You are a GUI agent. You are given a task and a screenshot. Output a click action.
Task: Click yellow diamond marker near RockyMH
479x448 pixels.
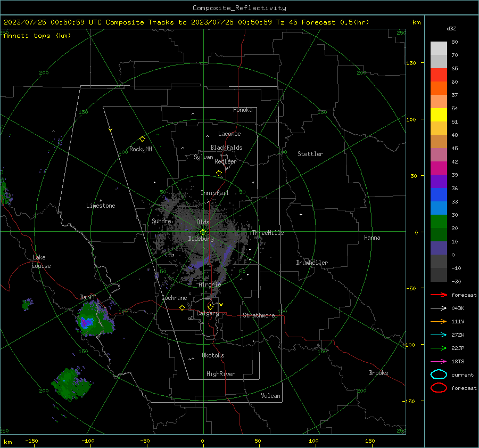tap(142, 139)
